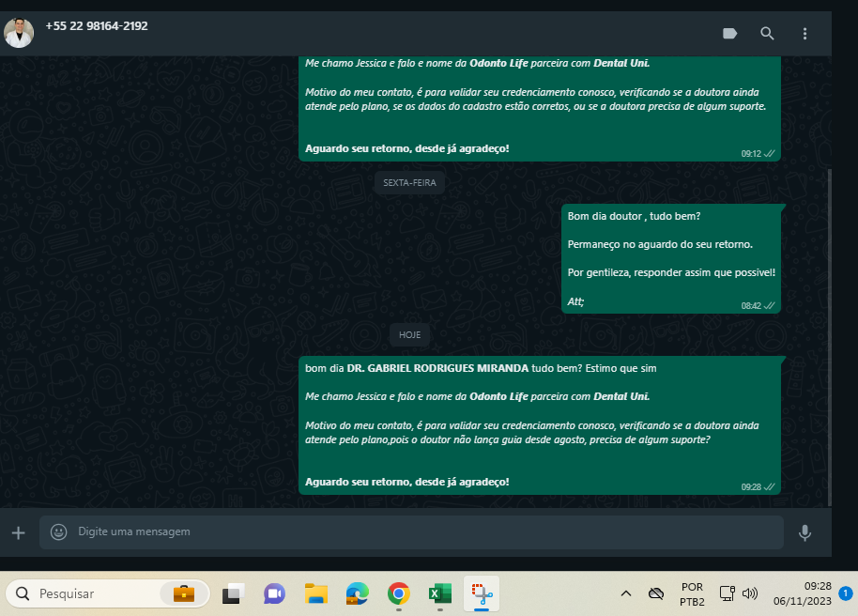Open Task View on the taskbar
This screenshot has height=616, width=858.
click(x=233, y=593)
